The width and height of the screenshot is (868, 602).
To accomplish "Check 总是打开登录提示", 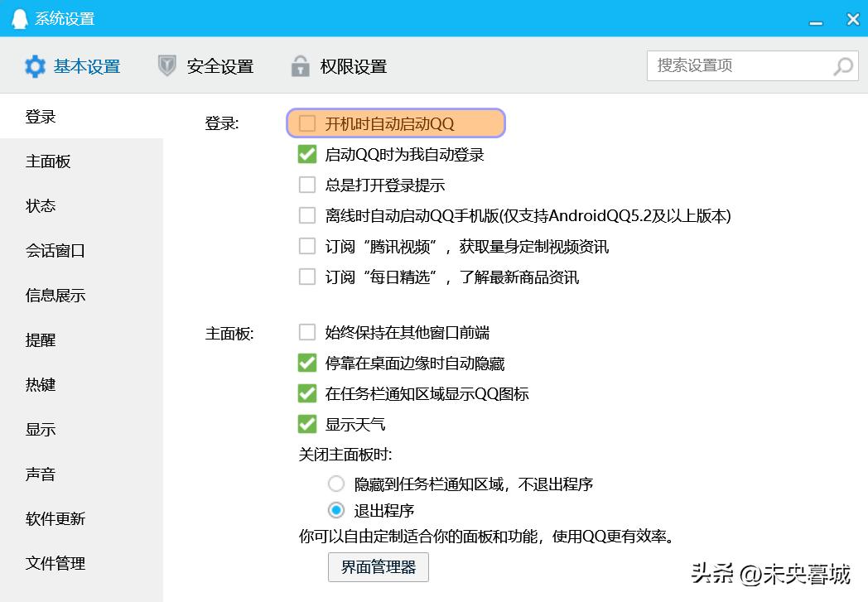I will tap(306, 185).
